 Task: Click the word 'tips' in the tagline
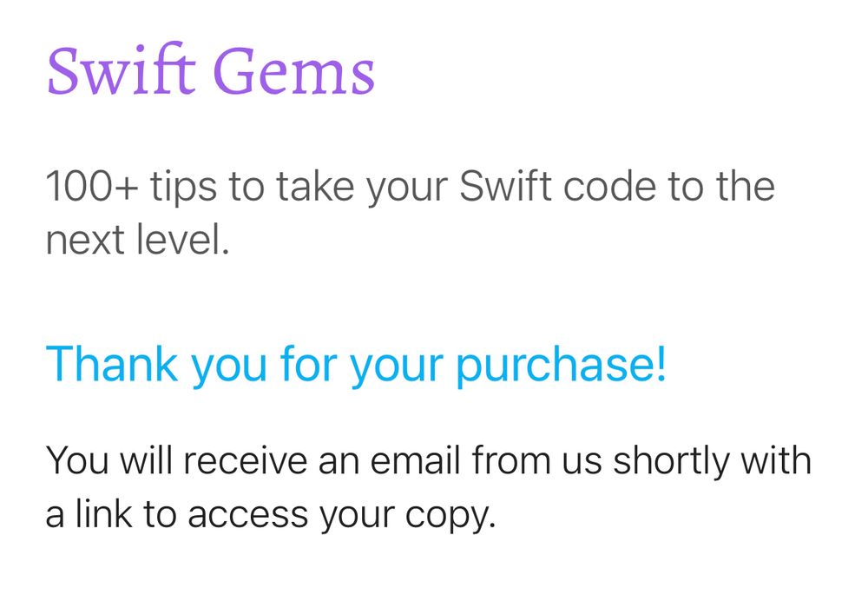(x=183, y=187)
